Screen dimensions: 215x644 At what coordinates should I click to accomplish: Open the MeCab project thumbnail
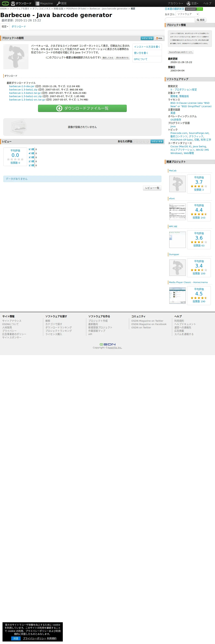click(177, 184)
